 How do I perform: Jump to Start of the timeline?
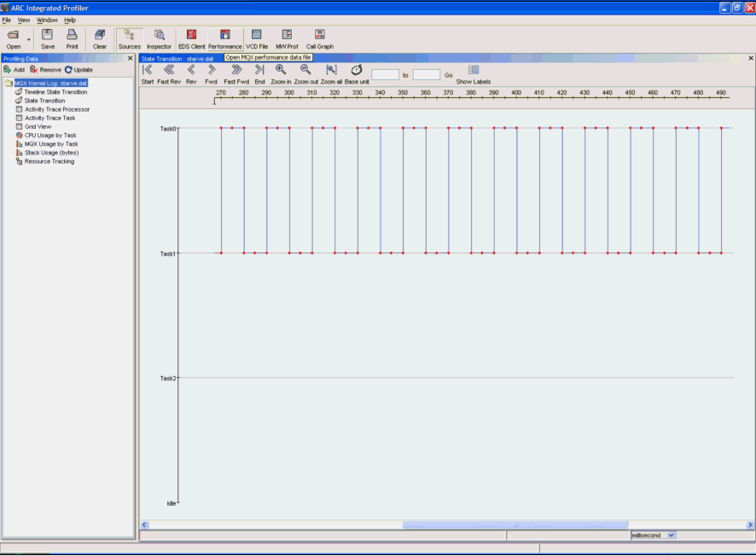coord(147,70)
